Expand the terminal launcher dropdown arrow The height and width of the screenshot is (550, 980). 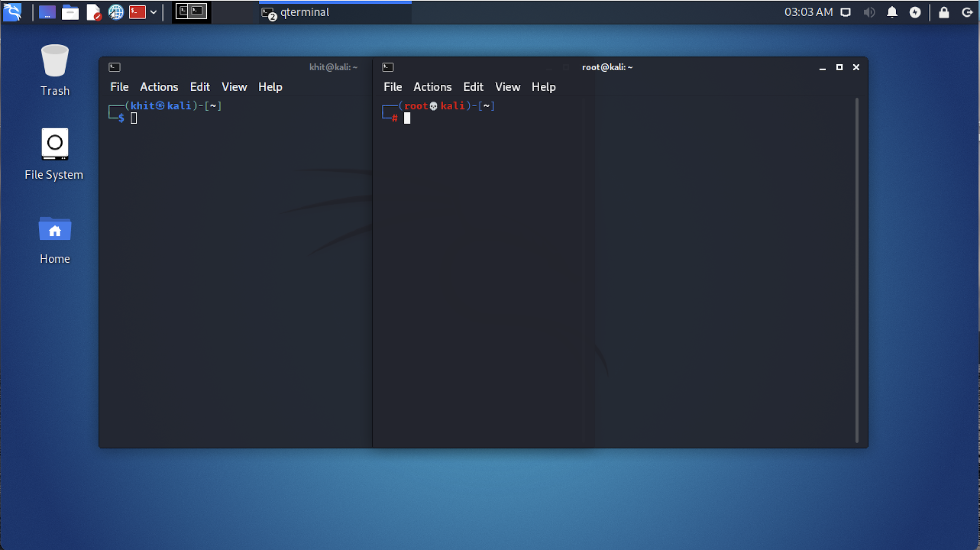[x=154, y=12]
